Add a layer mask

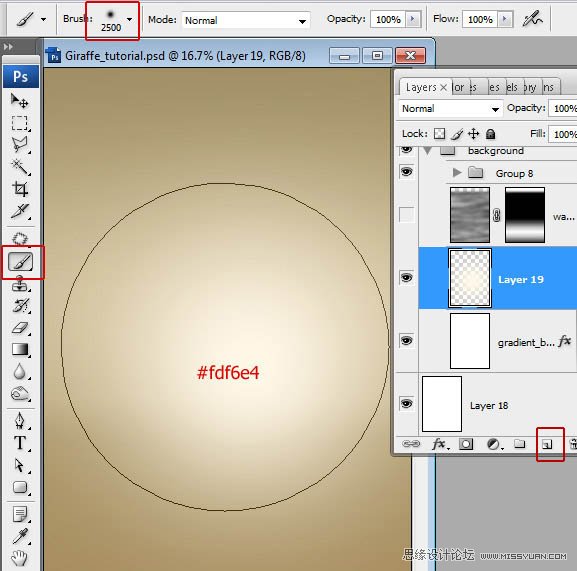[x=466, y=444]
